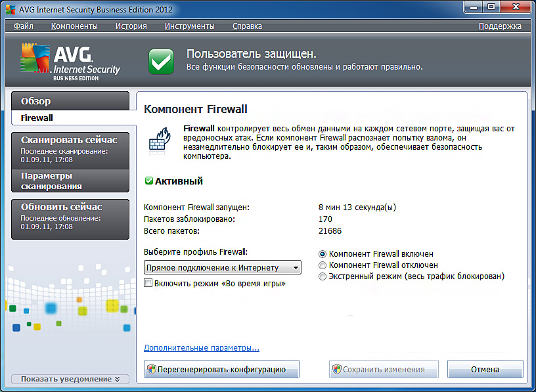
Task: Click the Пользователь защищен status headline
Action: [x=252, y=54]
